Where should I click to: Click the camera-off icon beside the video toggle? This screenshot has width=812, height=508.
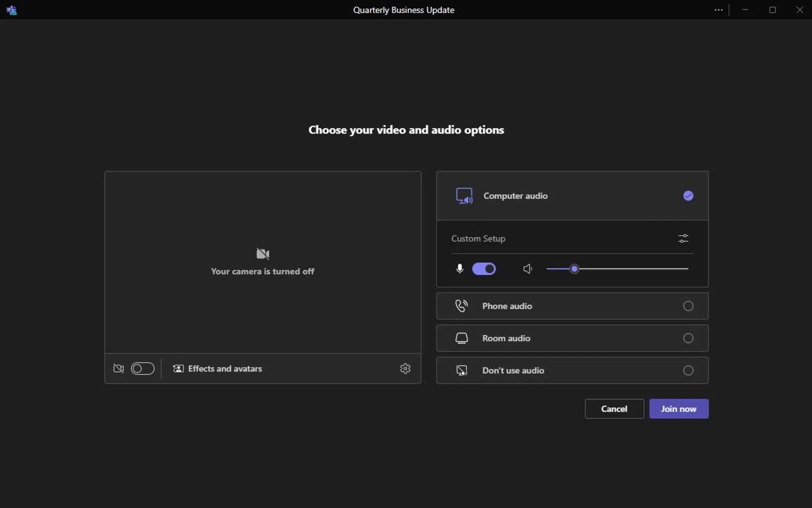118,369
